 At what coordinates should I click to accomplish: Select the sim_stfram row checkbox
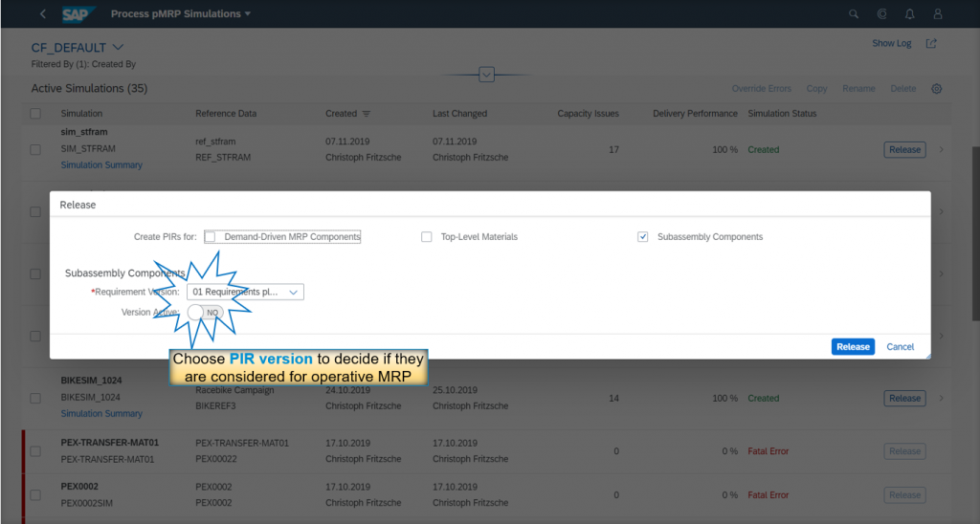(x=35, y=150)
